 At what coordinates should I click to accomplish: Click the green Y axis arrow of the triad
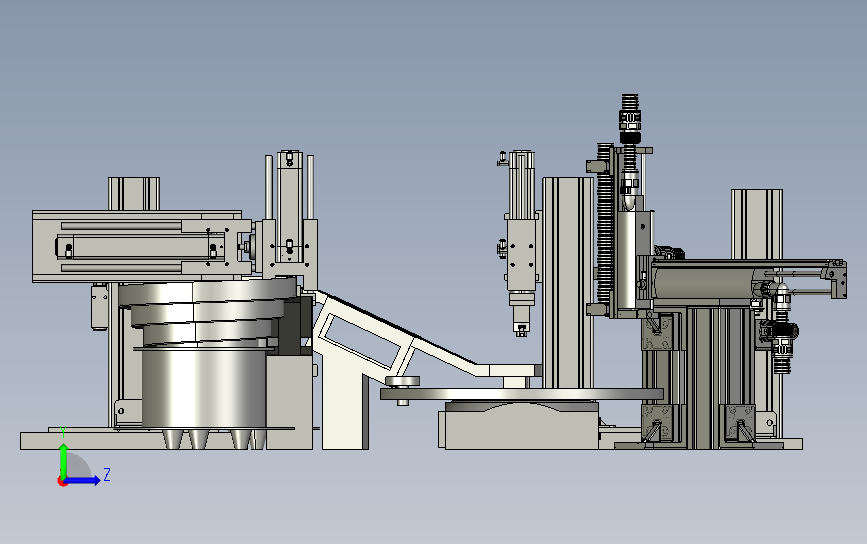click(63, 459)
